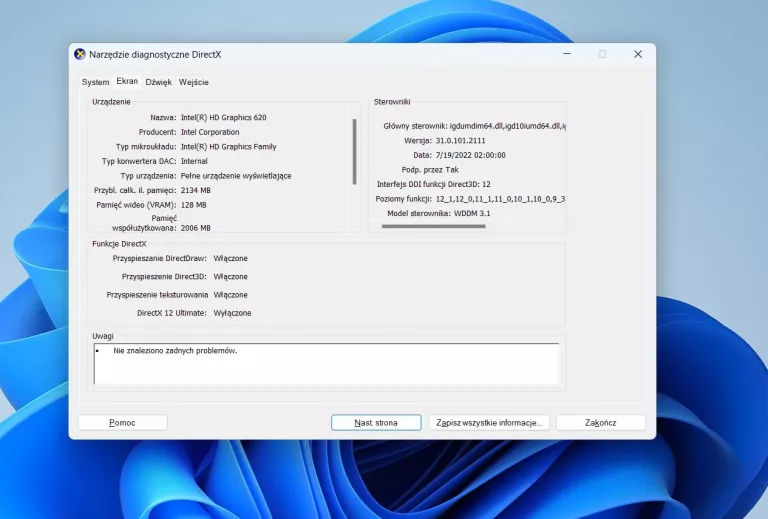Screen dimensions: 768x519
Task: Click the DirectX diagnostic tool title icon
Action: pyautogui.click(x=79, y=54)
